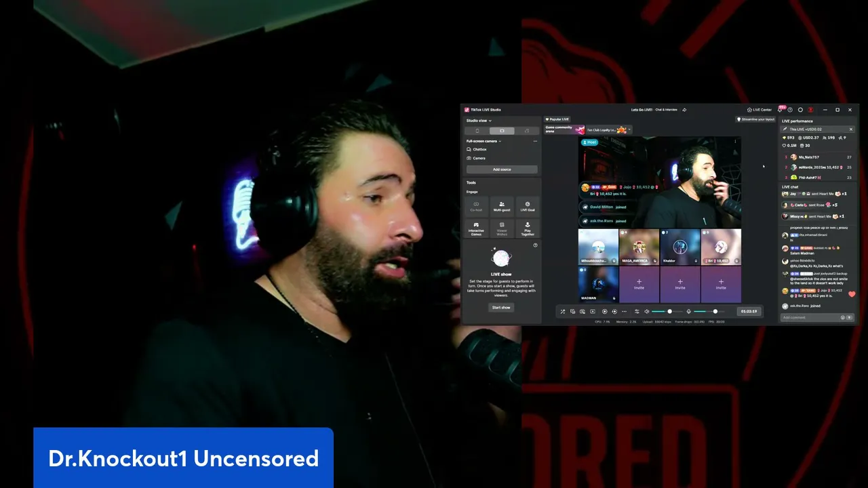Click the profile avatar icon in title bar
This screenshot has height=488, width=868.
[x=810, y=110]
